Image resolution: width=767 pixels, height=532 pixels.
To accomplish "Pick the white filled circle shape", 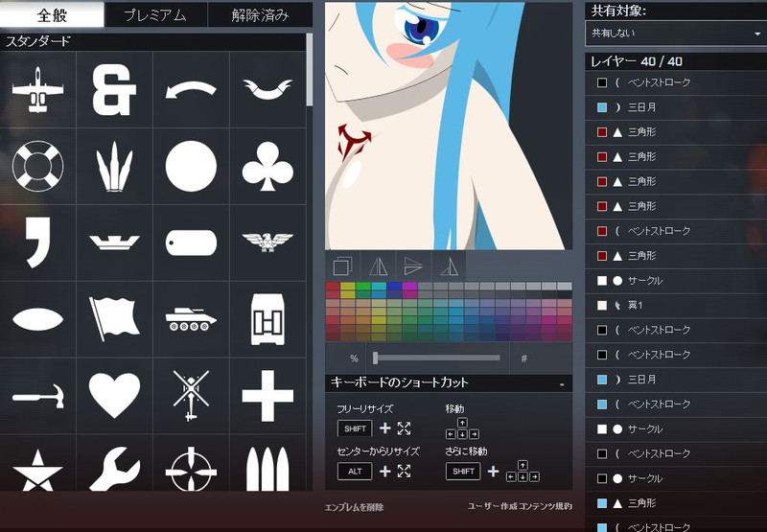I will (x=191, y=166).
